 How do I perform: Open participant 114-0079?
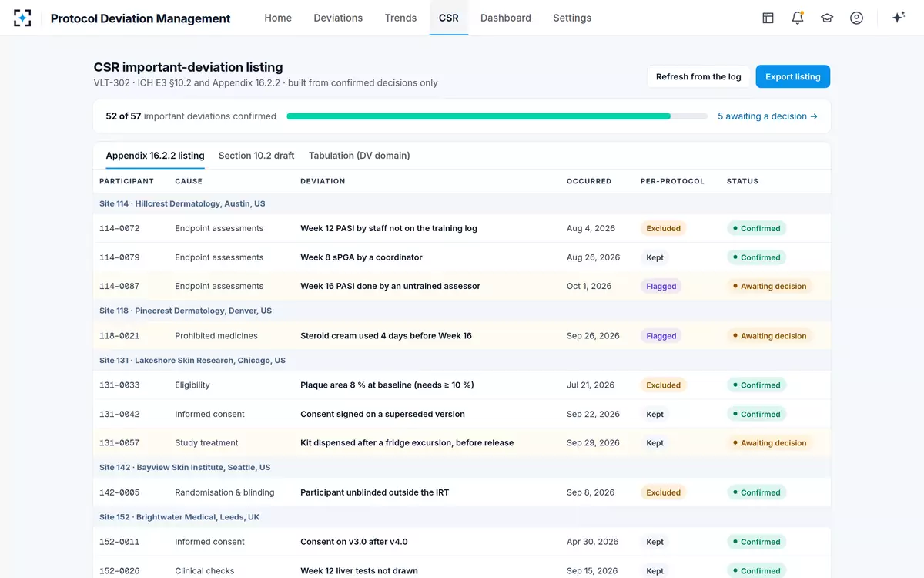point(119,257)
